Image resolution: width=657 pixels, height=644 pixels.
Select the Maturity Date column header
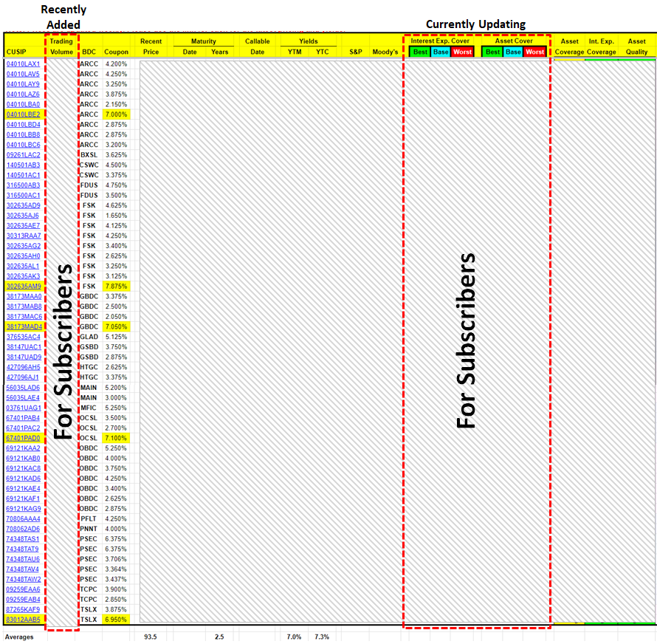pos(190,52)
